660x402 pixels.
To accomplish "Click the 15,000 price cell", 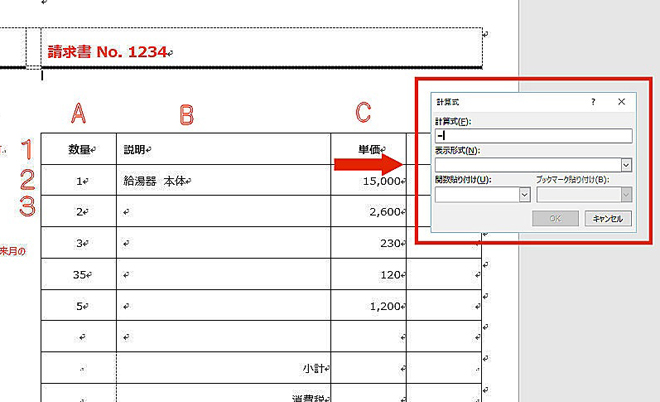I will click(382, 181).
